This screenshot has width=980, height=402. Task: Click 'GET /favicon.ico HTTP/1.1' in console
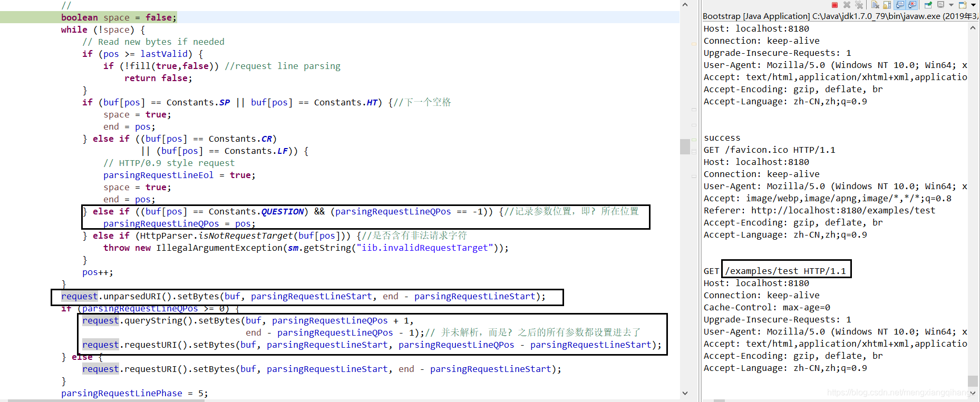(769, 150)
